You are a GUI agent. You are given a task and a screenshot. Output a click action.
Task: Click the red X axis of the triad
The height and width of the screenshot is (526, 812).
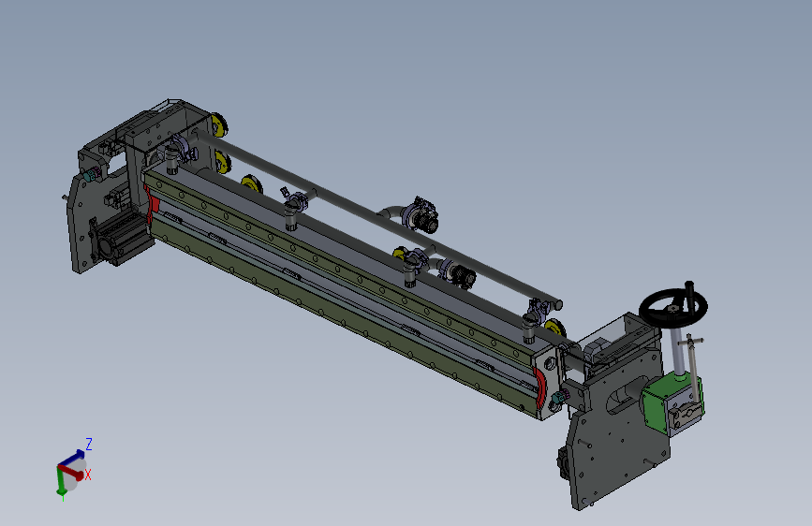click(72, 472)
